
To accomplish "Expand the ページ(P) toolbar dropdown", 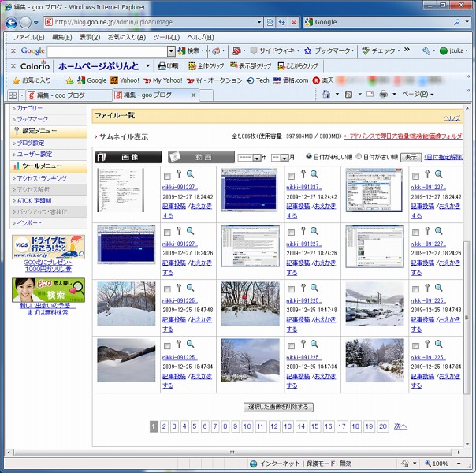I will click(418, 95).
